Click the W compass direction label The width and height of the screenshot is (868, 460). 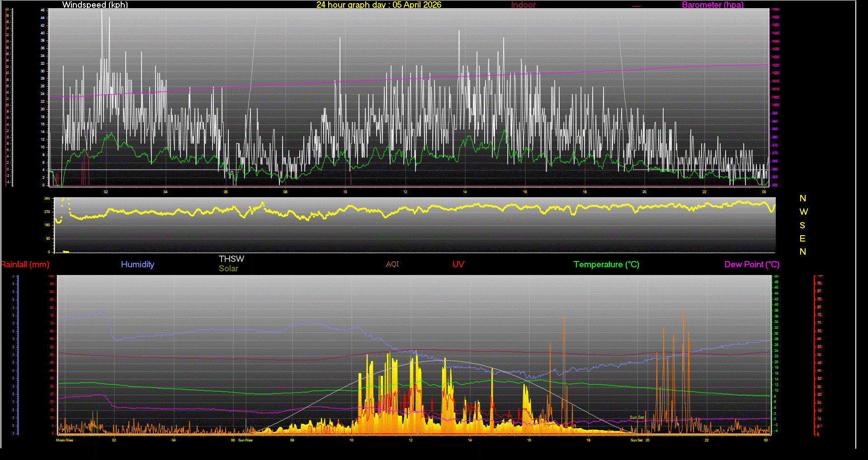[x=803, y=212]
